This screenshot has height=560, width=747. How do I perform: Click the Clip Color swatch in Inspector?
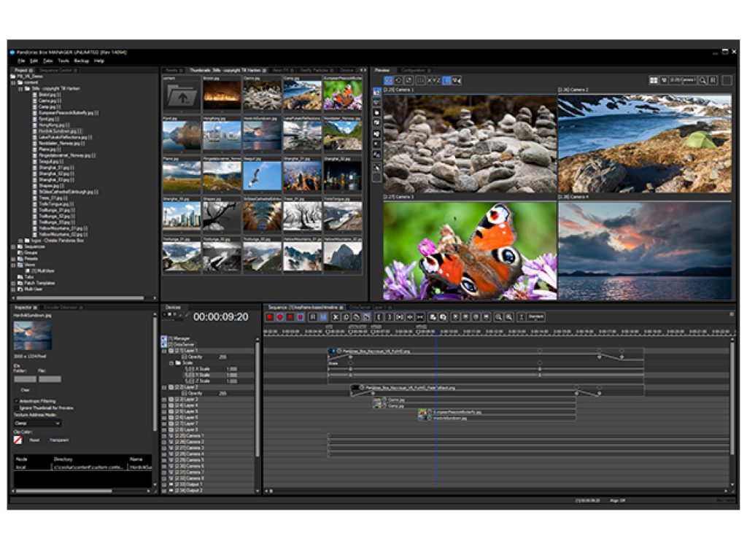[18, 440]
